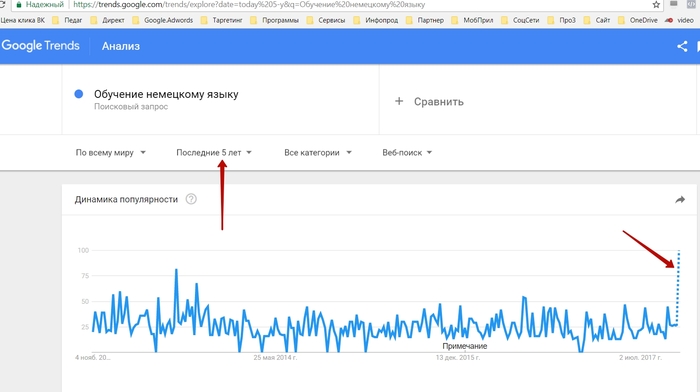Open the OneDrive bookmarks folder
Screen dimensions: 700x392
coord(638,20)
